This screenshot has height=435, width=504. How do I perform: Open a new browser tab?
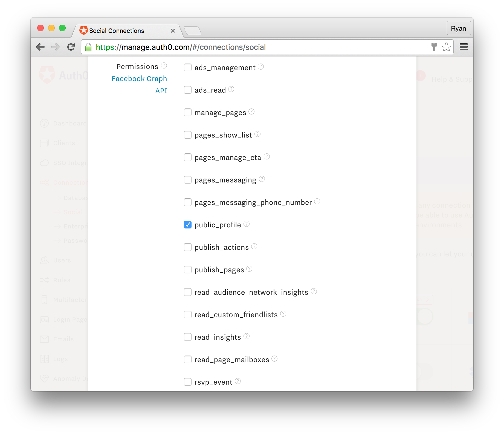click(x=193, y=31)
